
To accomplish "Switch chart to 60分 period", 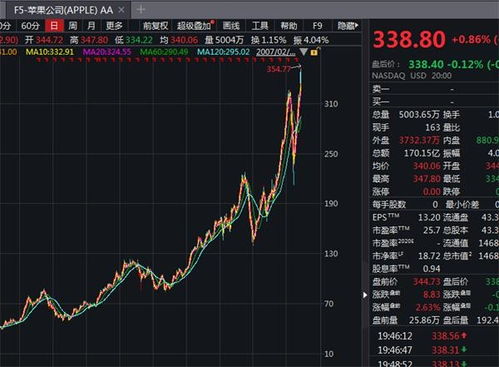I will point(30,26).
